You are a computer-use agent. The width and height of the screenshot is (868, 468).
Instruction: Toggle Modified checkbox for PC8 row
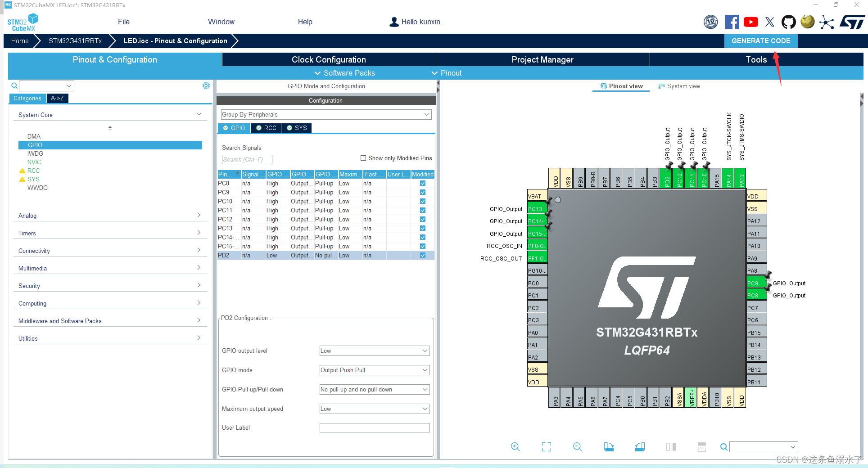[423, 183]
